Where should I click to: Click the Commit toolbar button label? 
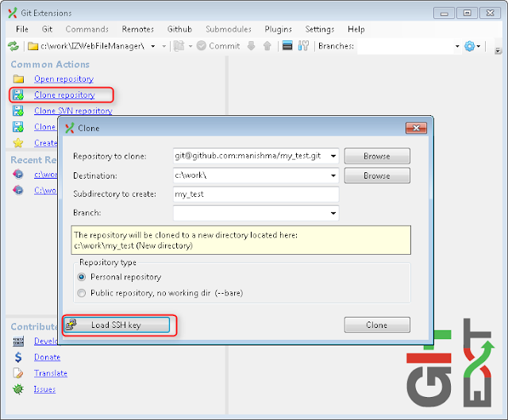click(224, 46)
